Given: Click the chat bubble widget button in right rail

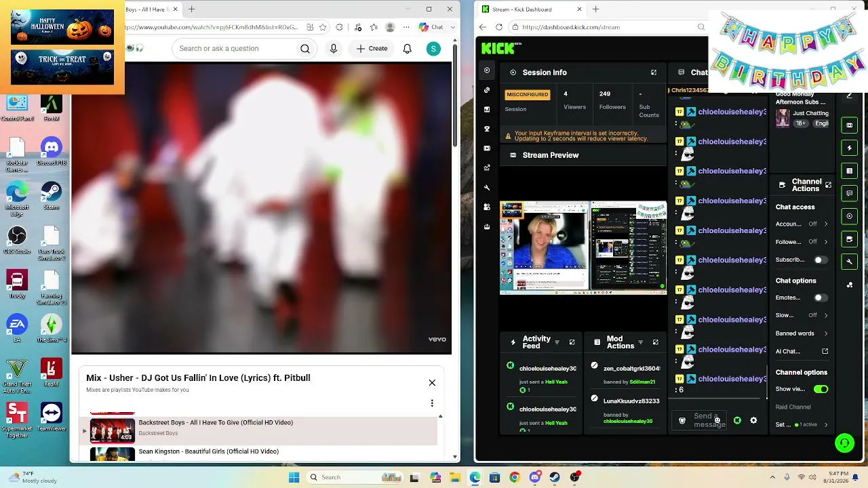Looking at the screenshot, I should (850, 193).
